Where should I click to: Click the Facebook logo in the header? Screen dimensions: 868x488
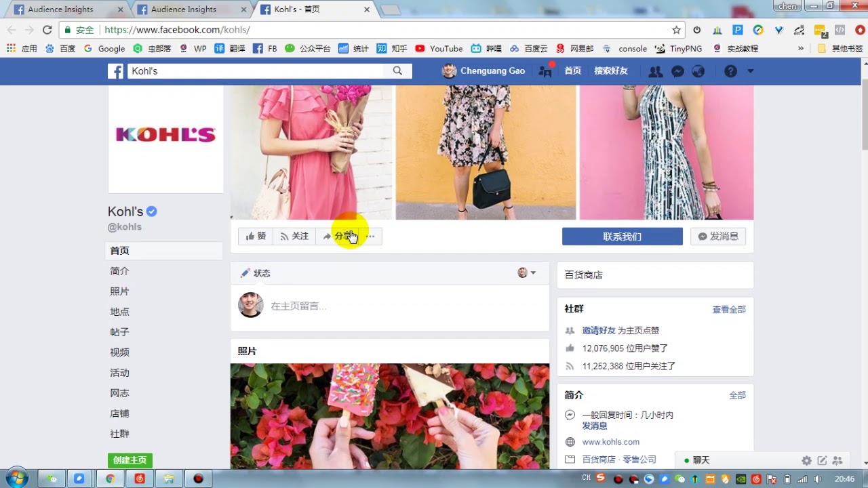click(x=116, y=71)
